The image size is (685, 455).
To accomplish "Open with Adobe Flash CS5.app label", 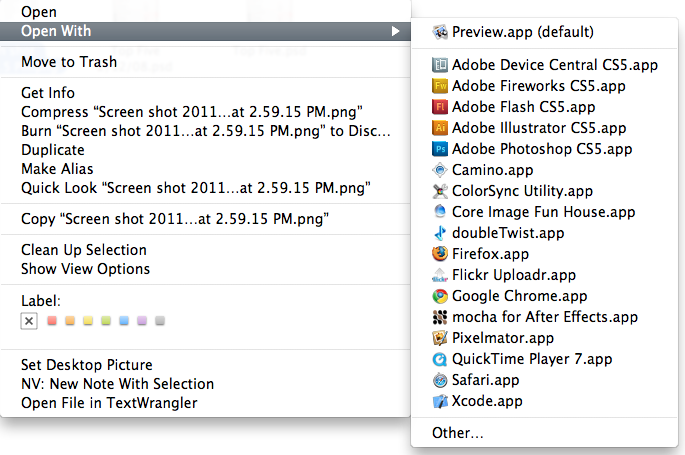I will (x=523, y=107).
